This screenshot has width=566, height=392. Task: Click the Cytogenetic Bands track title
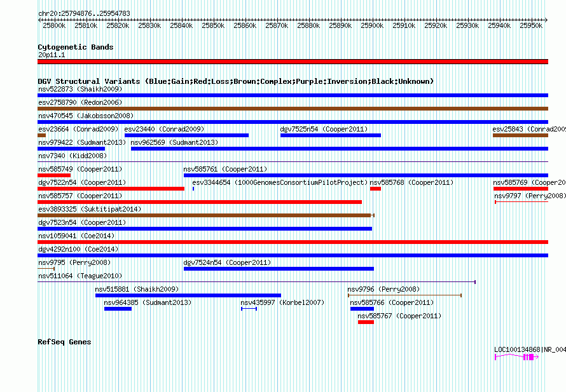click(x=76, y=47)
